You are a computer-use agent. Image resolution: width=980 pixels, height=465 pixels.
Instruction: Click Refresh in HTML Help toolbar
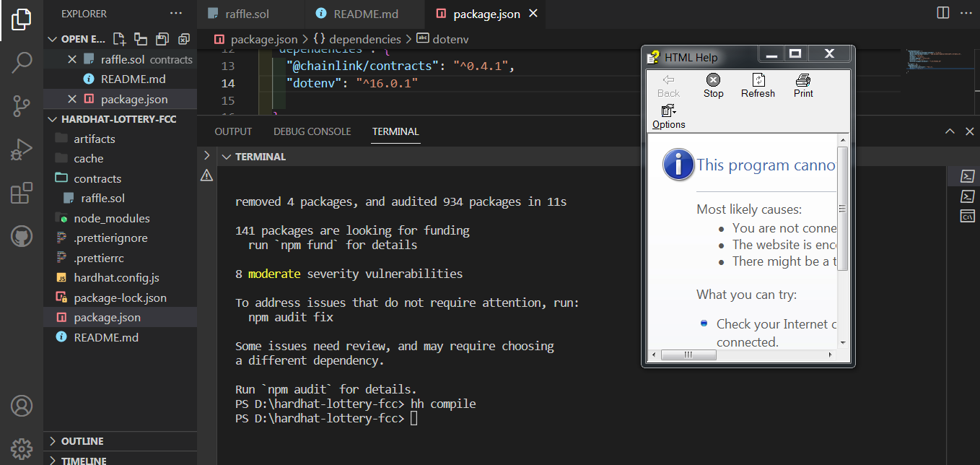click(x=758, y=86)
